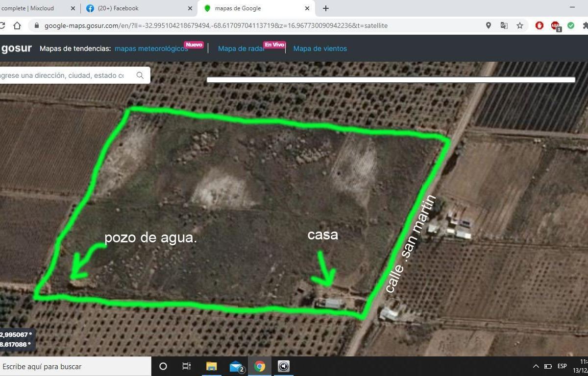Switch to the (20+) Facebook tab
This screenshot has width=588, height=376.
point(138,8)
